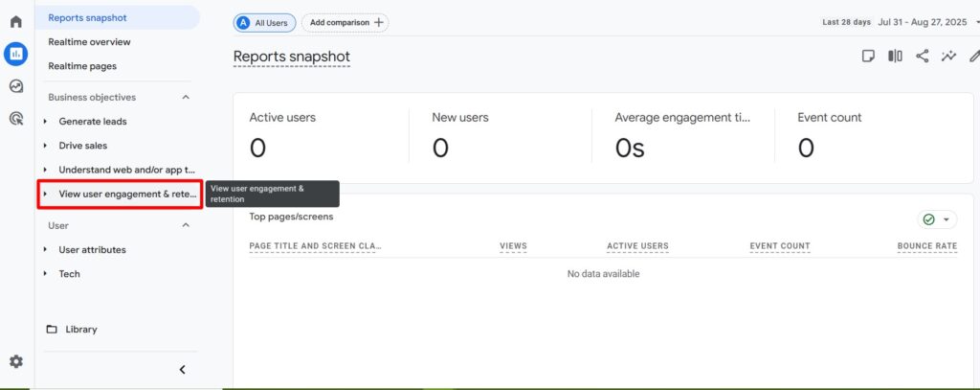Expand the Generate leads tree item
The image size is (980, 390).
(x=46, y=122)
